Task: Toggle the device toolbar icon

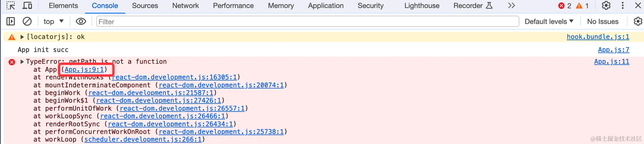Action: click(x=27, y=5)
